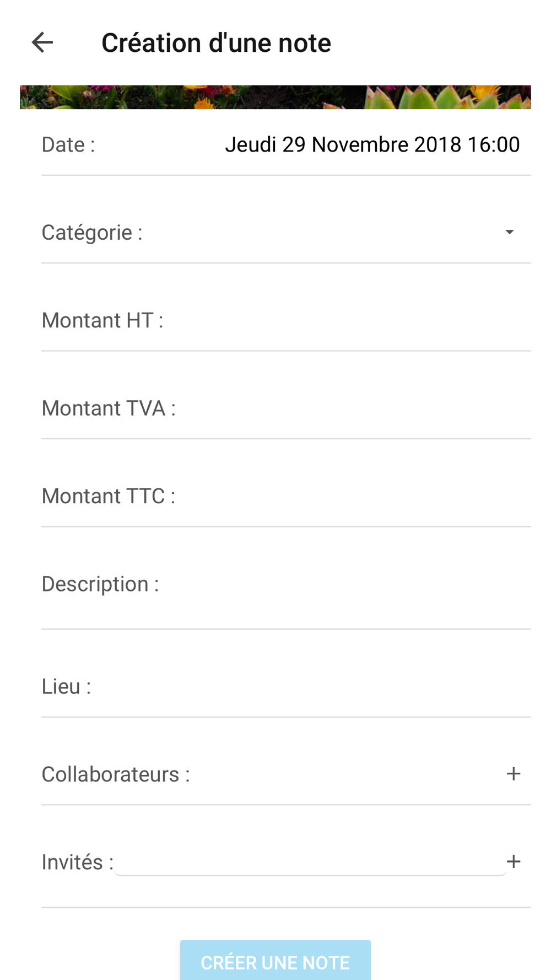Tap the flower banner image

[275, 97]
